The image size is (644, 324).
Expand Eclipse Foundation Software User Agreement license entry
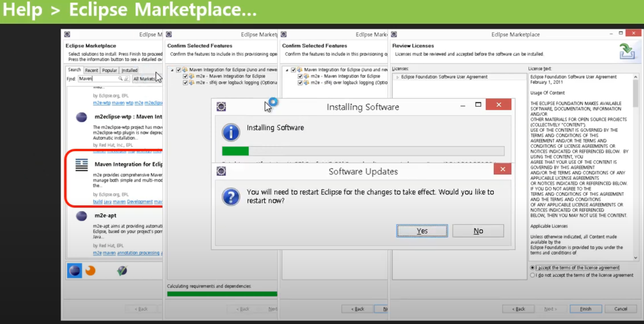point(398,77)
